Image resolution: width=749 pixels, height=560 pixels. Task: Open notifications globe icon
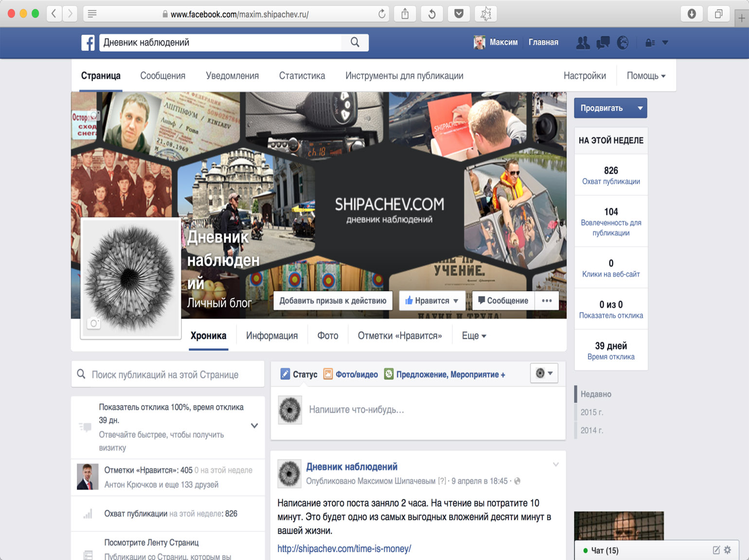623,43
